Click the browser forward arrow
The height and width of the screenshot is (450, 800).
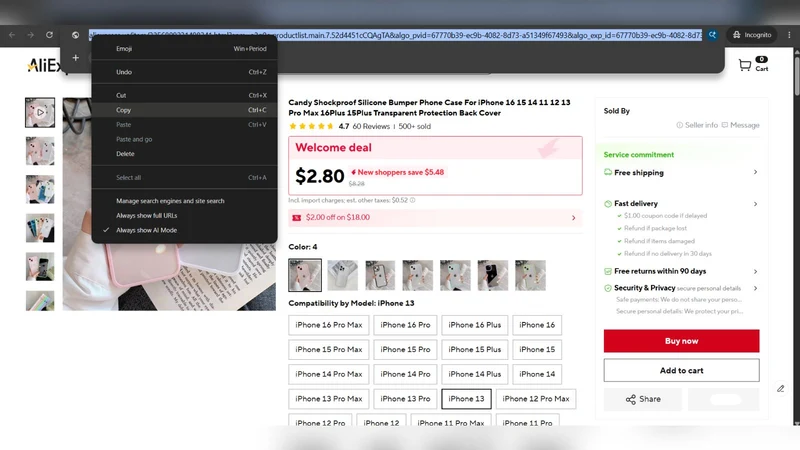[31, 35]
